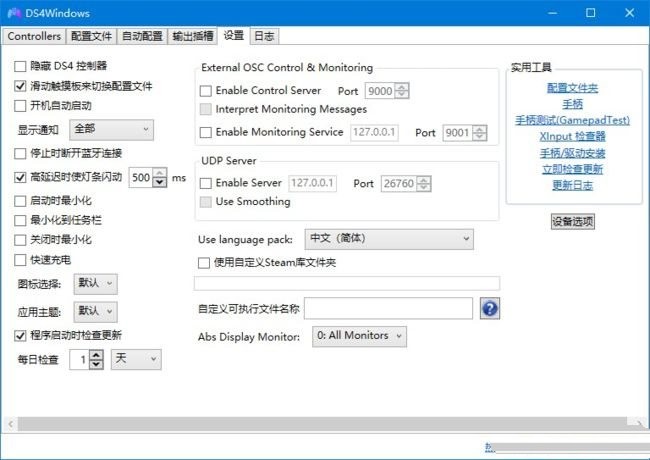Click 自定义可执行文件名称 input field

(388, 308)
